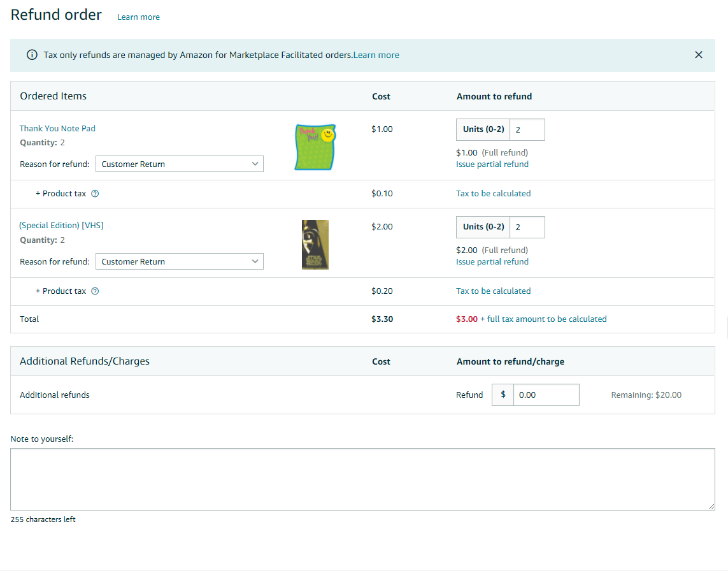This screenshot has width=728, height=573.
Task: Open the Thank You Note Pad thumbnail
Action: click(315, 147)
